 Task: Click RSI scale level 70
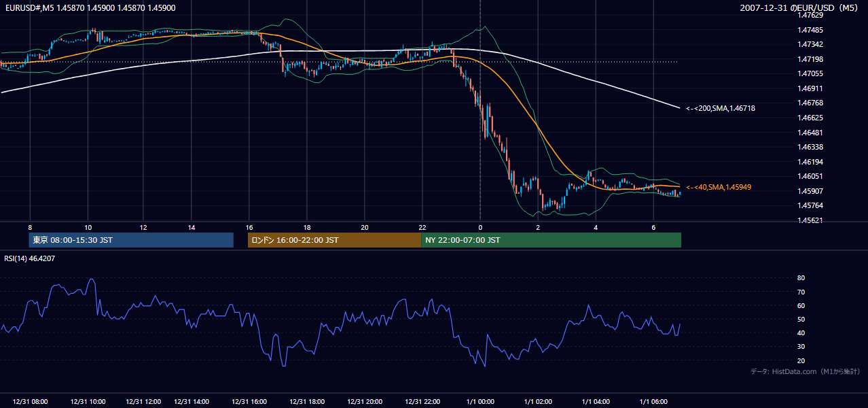pos(801,292)
